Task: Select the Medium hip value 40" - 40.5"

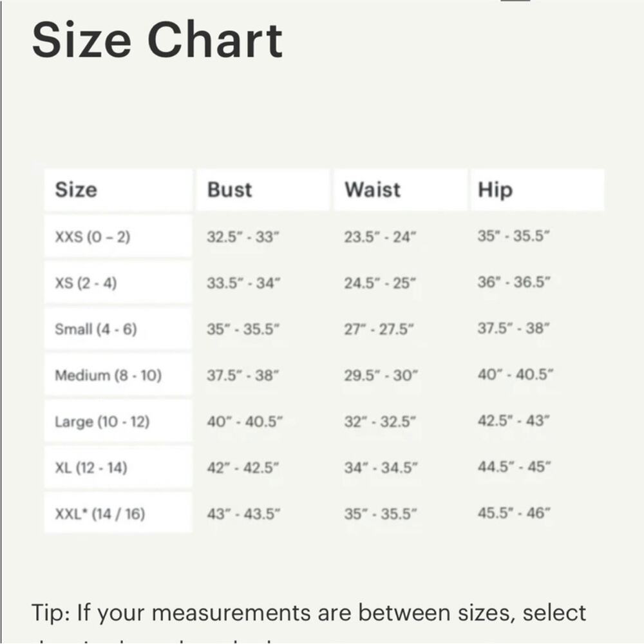Action: pos(515,375)
